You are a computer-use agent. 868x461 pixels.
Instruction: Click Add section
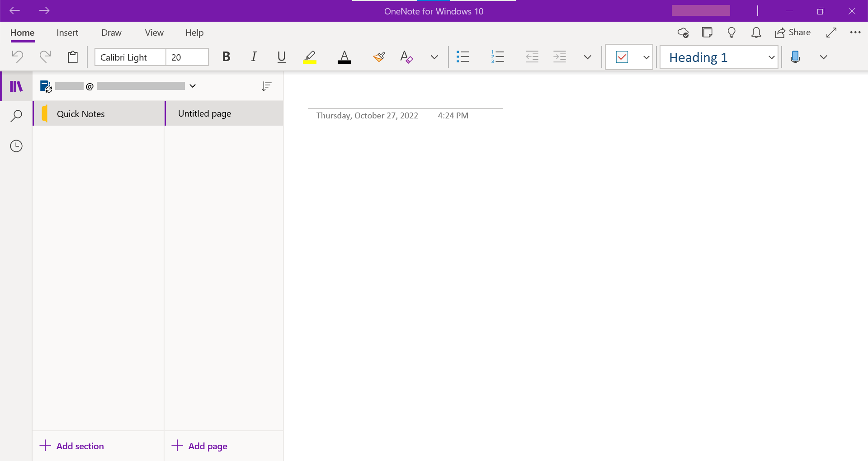click(x=72, y=446)
